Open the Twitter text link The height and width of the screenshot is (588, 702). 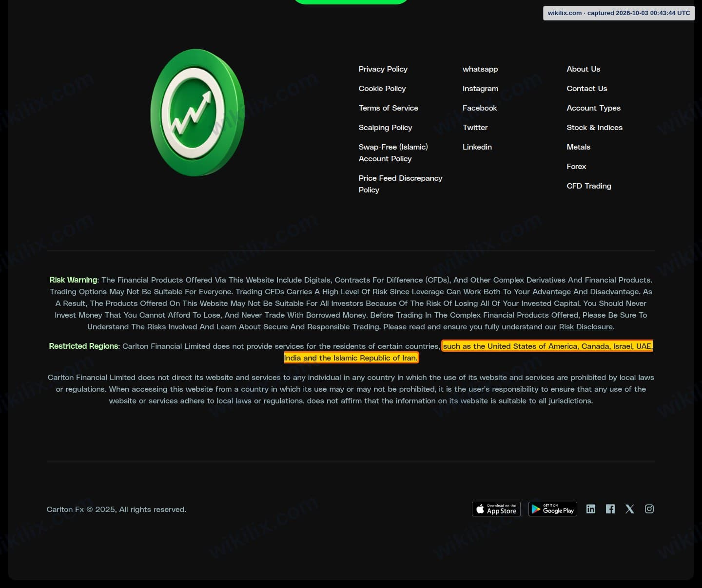coord(475,128)
